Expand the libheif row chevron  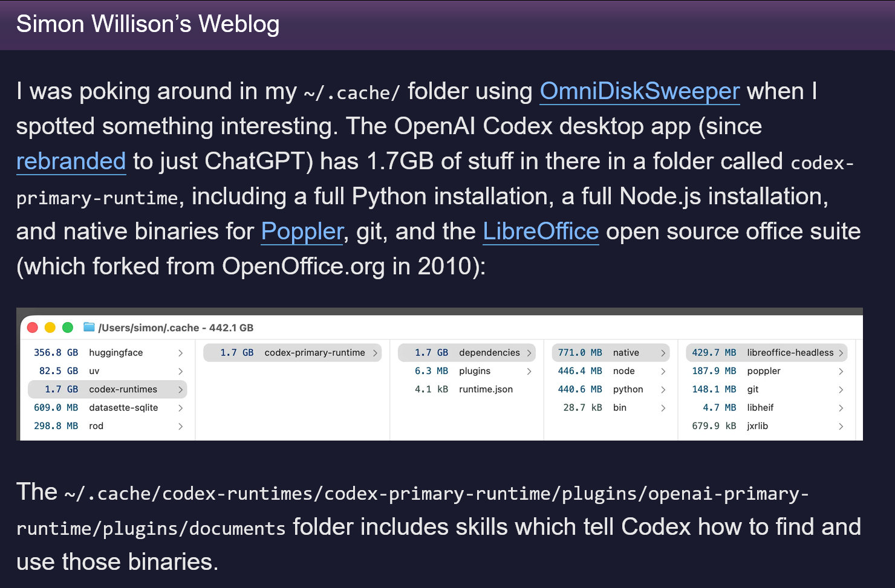[x=841, y=408]
